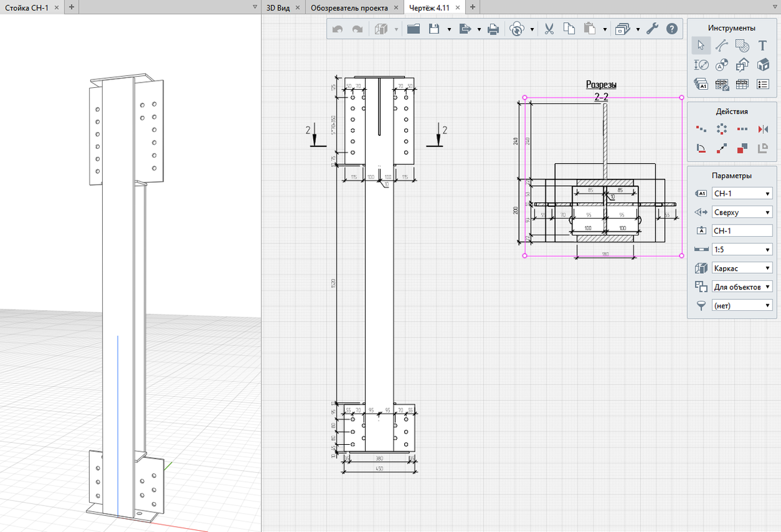Click the move action icon

coord(701,129)
